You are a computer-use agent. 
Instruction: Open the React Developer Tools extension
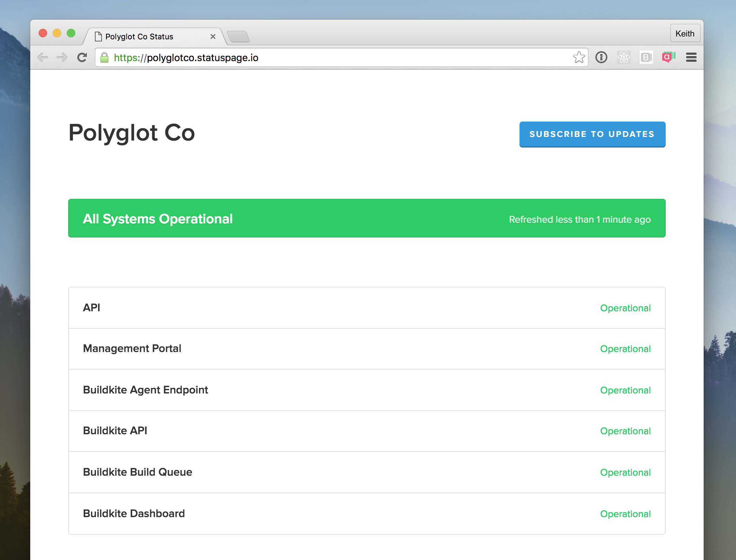pos(624,57)
